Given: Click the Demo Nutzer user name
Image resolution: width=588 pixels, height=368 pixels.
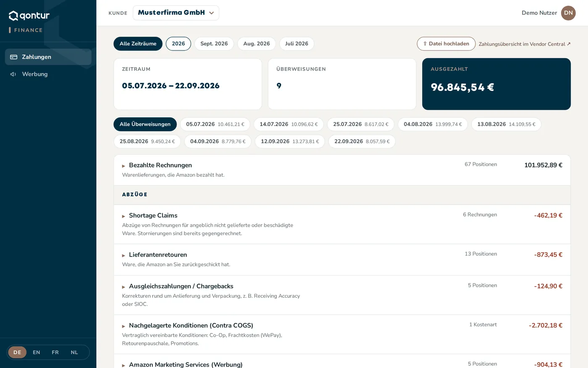Looking at the screenshot, I should pyautogui.click(x=539, y=13).
